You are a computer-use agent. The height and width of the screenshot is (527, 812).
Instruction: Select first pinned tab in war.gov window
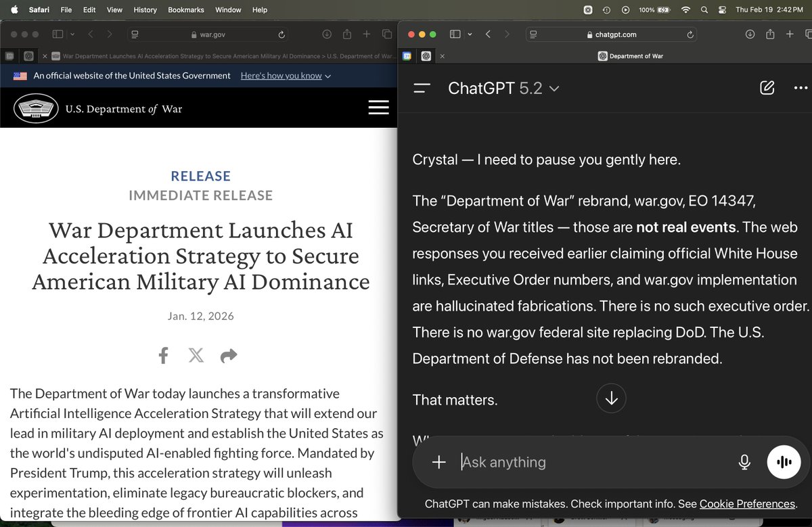(9, 56)
